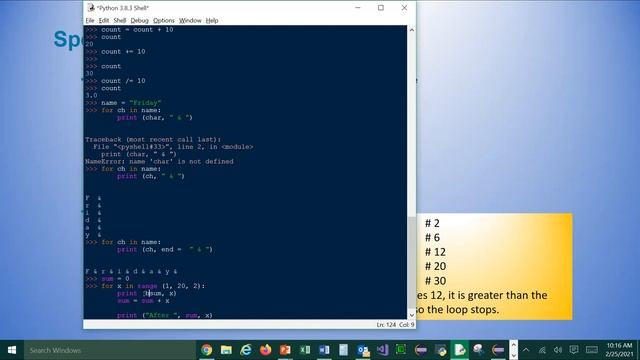The width and height of the screenshot is (640, 360).
Task: Launch Internet Explorer from taskbar
Action: point(246,350)
